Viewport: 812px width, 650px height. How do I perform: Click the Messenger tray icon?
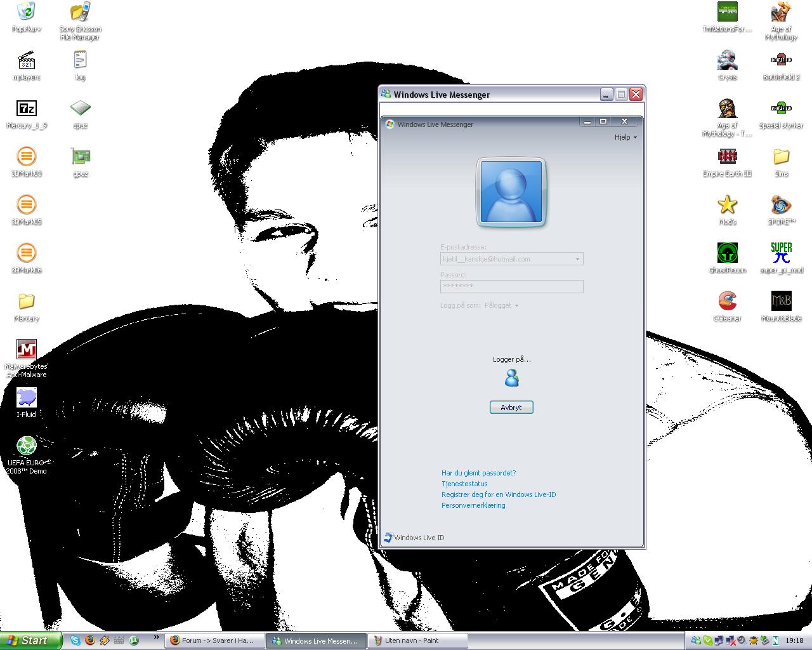click(x=696, y=640)
